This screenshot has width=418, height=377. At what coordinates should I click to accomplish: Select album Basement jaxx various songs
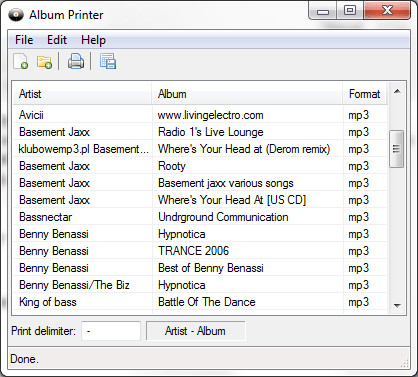[x=226, y=183]
